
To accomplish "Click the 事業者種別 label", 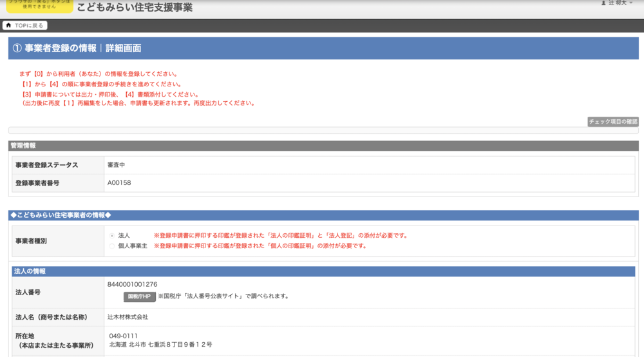I will coord(31,241).
